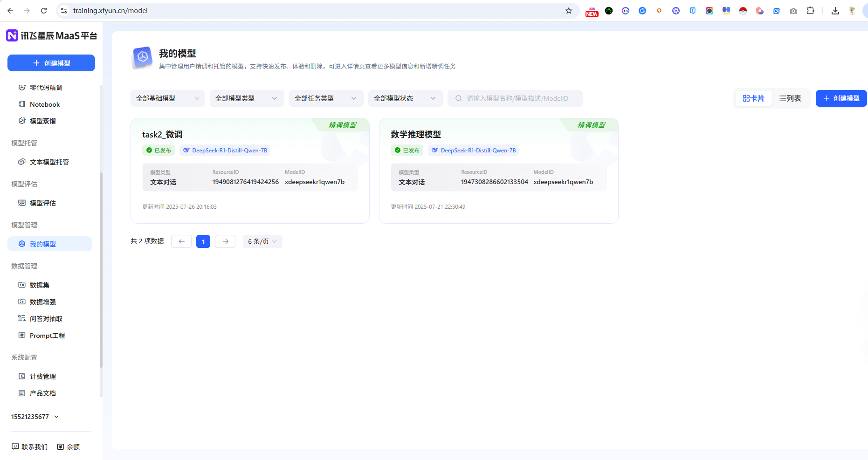The height and width of the screenshot is (460, 868).
Task: Click 联系我们 at sidebar bottom
Action: click(30, 446)
